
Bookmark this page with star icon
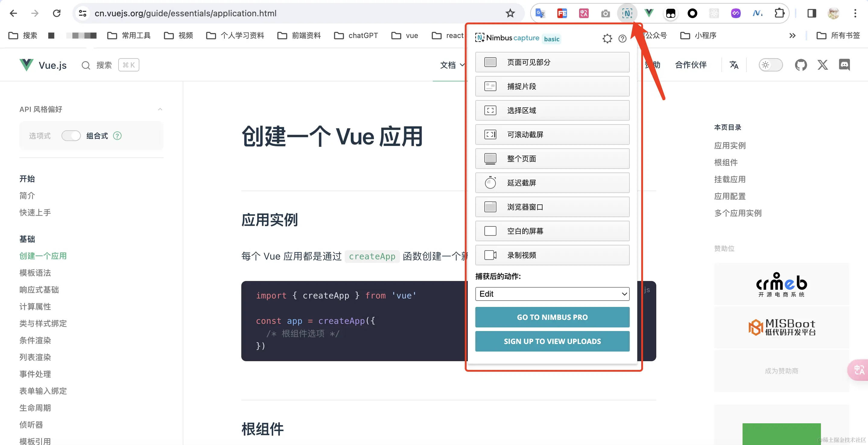point(510,14)
